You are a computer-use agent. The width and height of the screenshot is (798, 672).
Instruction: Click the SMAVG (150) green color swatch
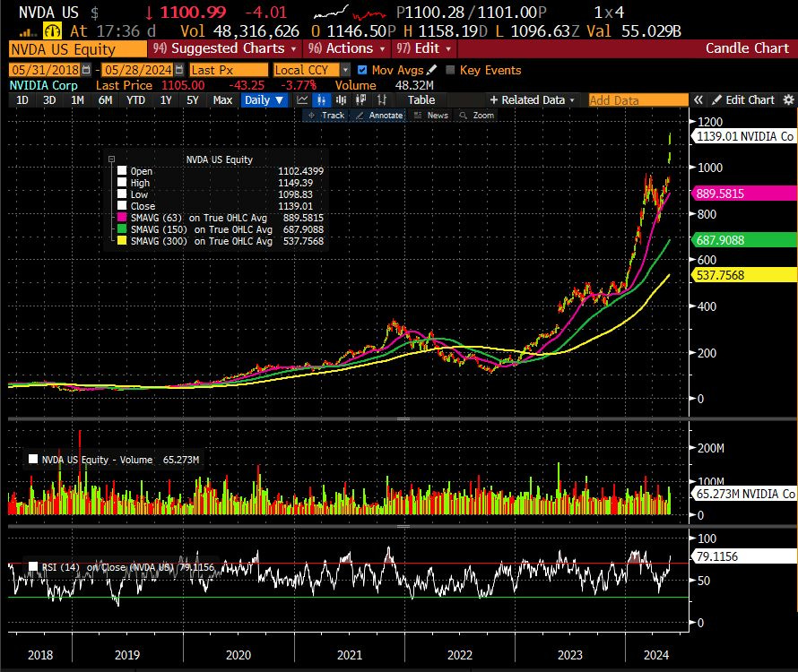coord(122,228)
